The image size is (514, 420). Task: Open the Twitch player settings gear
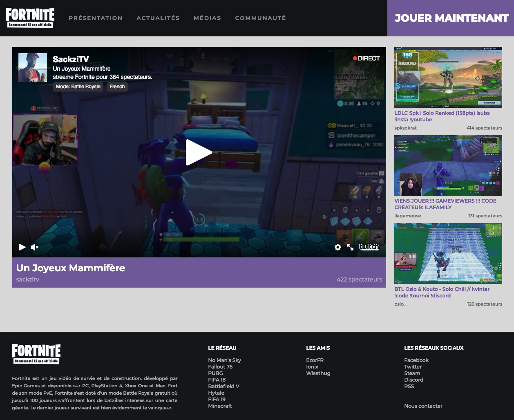[338, 247]
